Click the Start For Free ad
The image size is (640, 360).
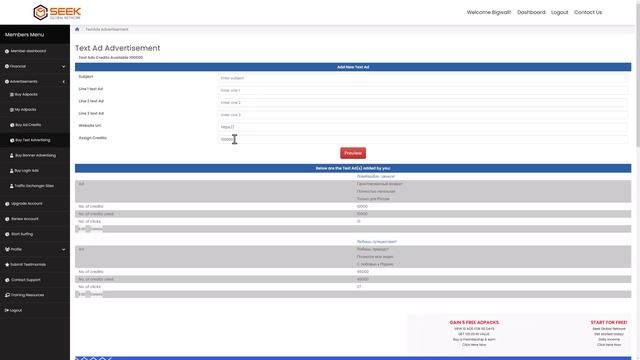609,333
